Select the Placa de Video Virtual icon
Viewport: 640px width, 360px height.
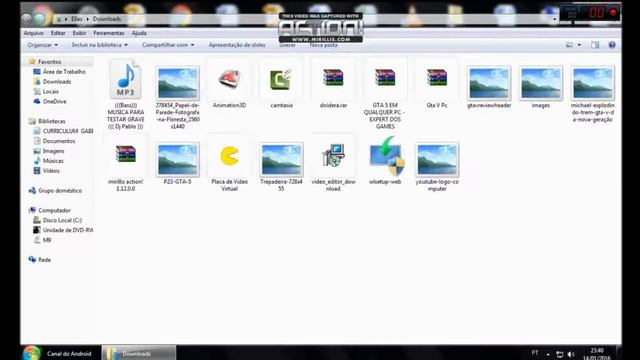[229, 156]
